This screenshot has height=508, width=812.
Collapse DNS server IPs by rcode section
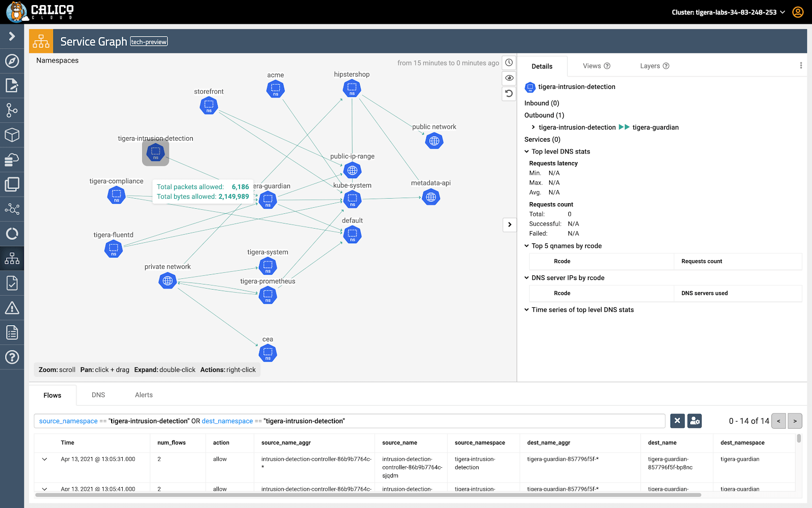[x=527, y=278]
